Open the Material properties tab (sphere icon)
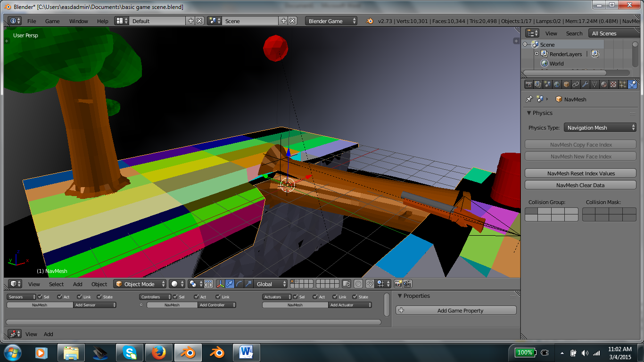Viewport: 644px width, 362px height. pyautogui.click(x=604, y=84)
